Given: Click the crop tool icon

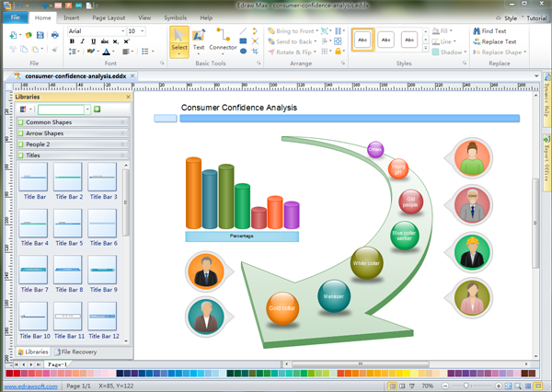Looking at the screenshot, I should (x=255, y=52).
